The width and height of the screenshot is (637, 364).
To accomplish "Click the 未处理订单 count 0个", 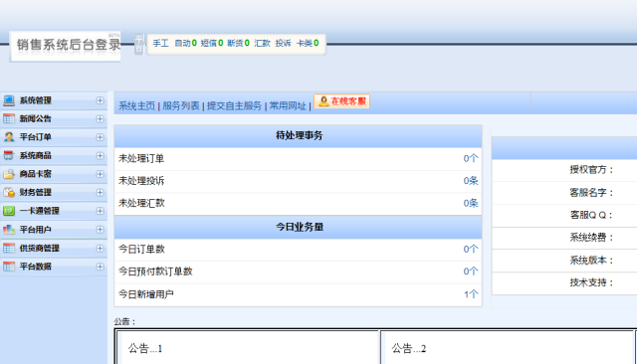I will 471,159.
